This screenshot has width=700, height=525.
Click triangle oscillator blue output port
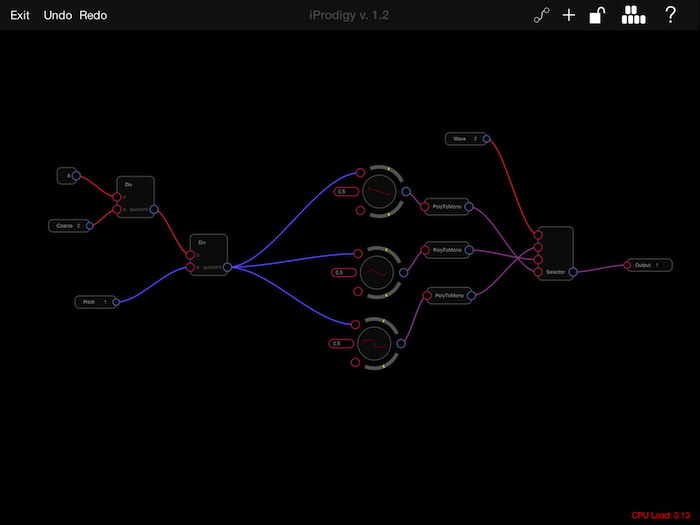[x=404, y=272]
